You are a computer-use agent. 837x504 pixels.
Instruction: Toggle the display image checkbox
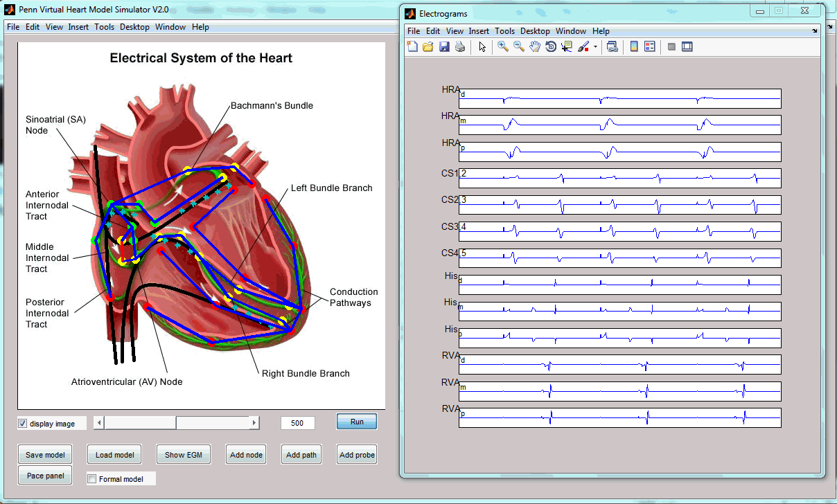coord(23,424)
